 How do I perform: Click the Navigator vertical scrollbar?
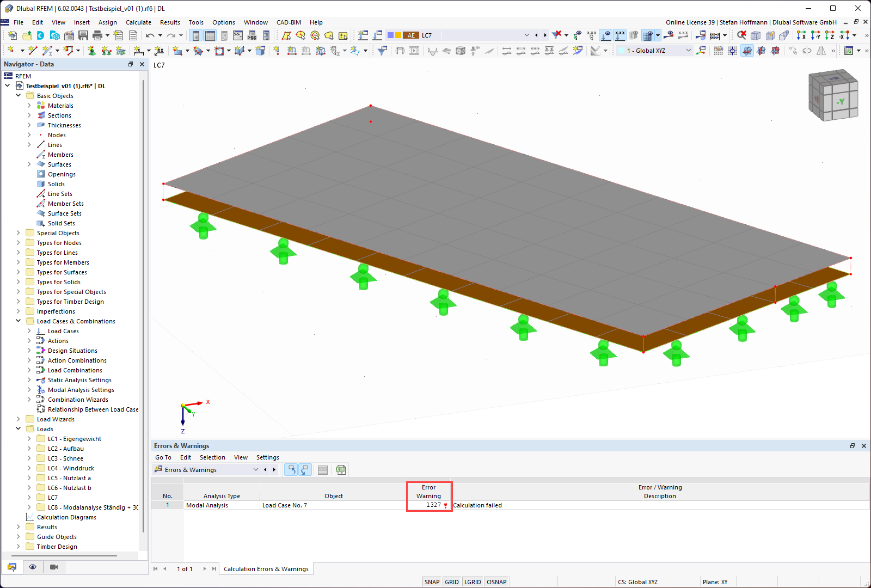[143, 305]
